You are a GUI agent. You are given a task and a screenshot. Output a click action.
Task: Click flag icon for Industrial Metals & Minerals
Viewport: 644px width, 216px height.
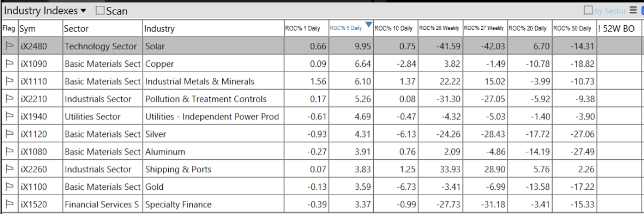tap(9, 81)
